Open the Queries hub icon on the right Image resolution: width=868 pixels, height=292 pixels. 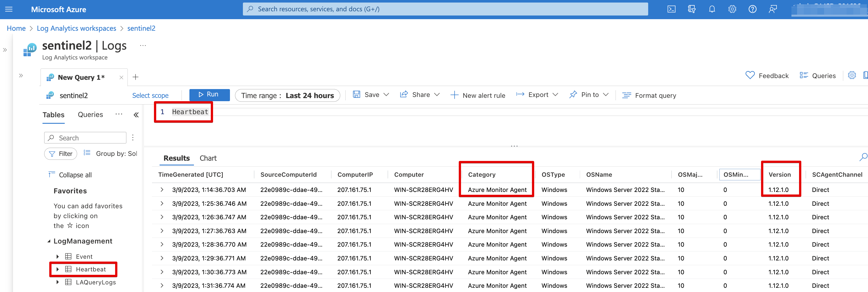pos(804,75)
